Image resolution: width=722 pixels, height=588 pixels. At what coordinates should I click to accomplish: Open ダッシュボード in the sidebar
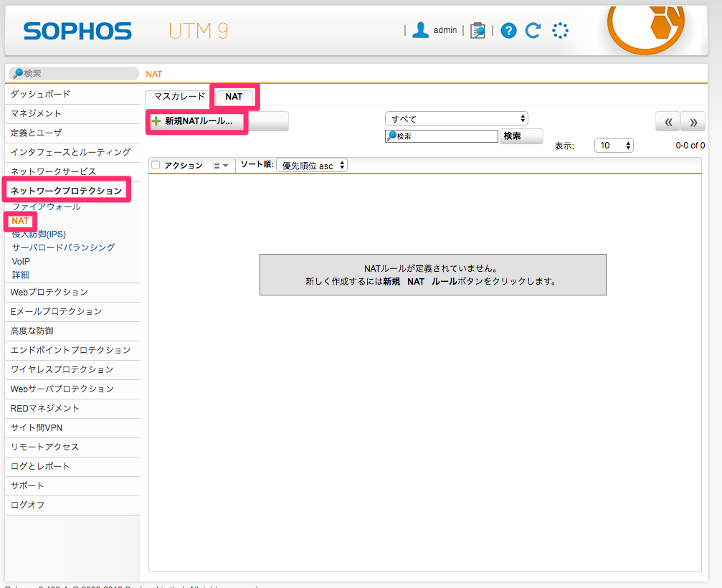coord(72,94)
